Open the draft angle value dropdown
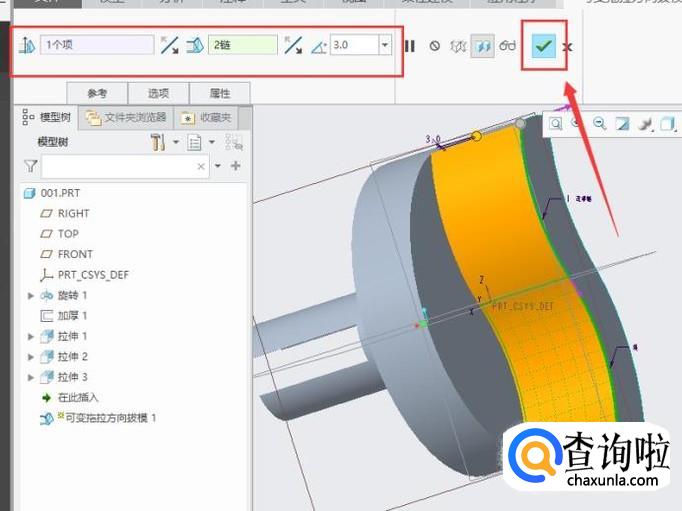The width and height of the screenshot is (682, 511). (385, 45)
